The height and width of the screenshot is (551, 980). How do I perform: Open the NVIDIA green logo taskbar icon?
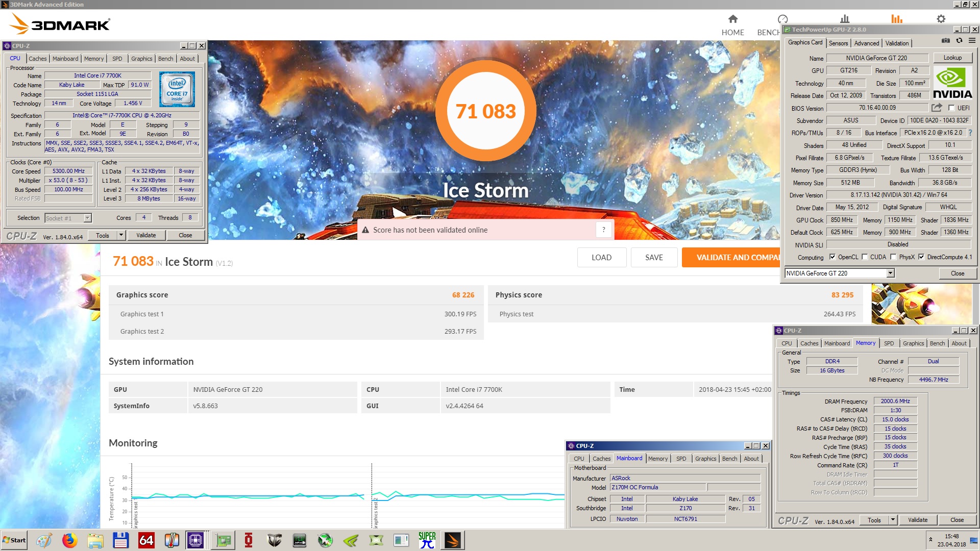(351, 540)
